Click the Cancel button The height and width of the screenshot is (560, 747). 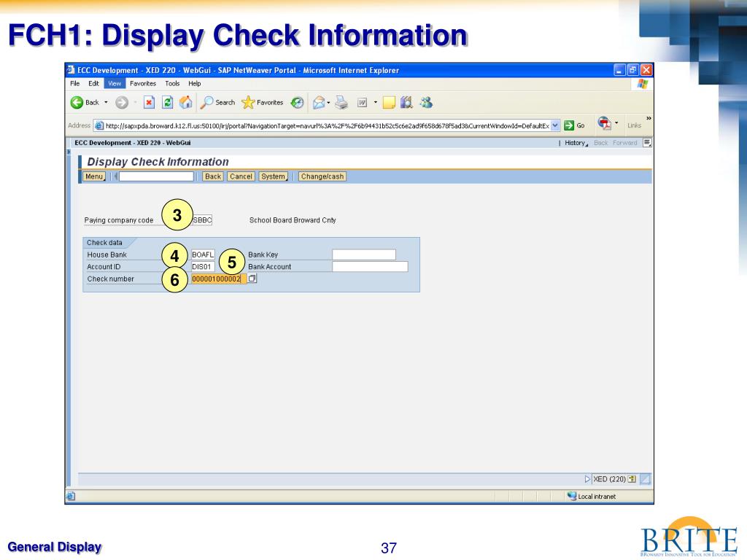(x=241, y=176)
